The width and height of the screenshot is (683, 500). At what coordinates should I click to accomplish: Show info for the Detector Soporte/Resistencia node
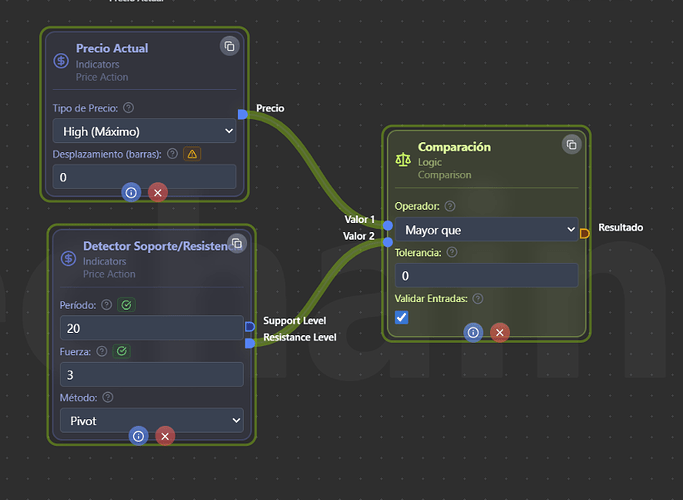[139, 435]
